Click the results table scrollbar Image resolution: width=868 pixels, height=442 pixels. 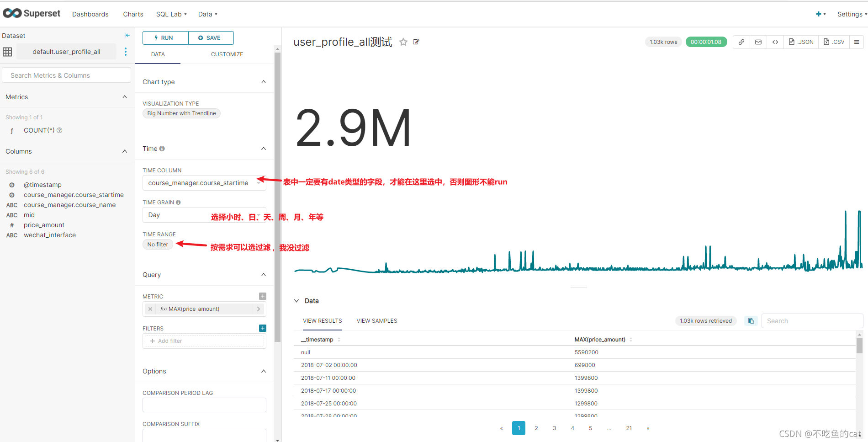click(859, 346)
